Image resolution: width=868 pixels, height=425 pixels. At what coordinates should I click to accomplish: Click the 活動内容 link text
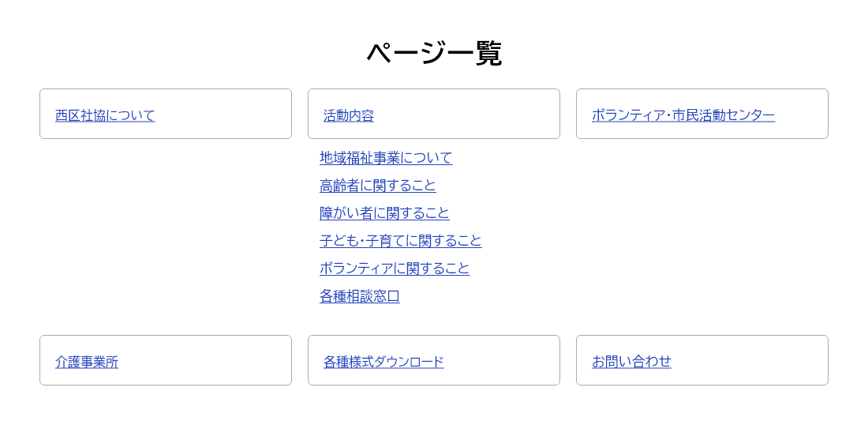349,115
